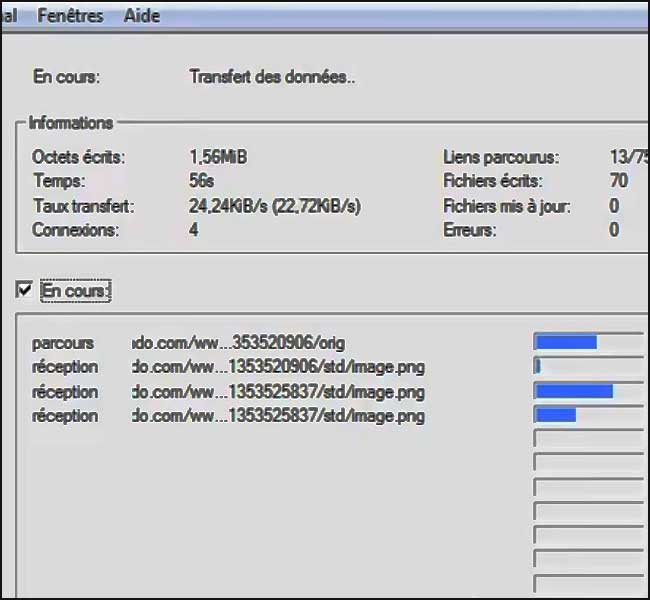Open the Aide menu
650x600 pixels.
[142, 16]
